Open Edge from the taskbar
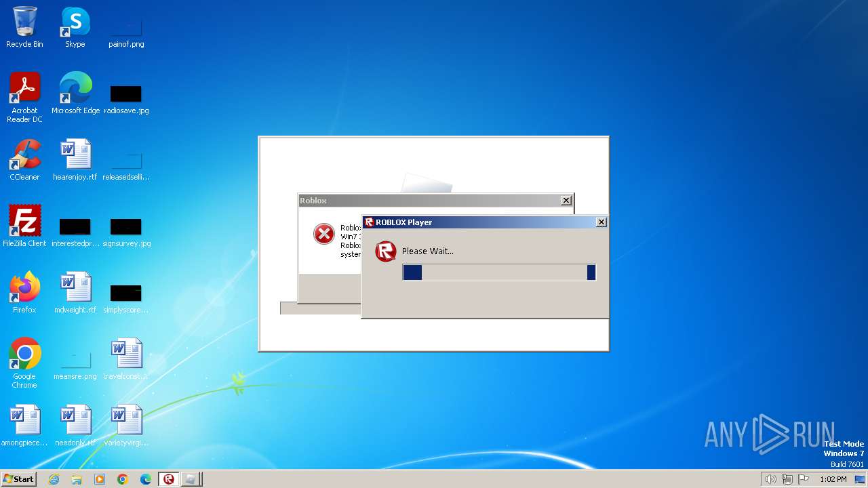Image resolution: width=868 pixels, height=488 pixels. [x=146, y=479]
